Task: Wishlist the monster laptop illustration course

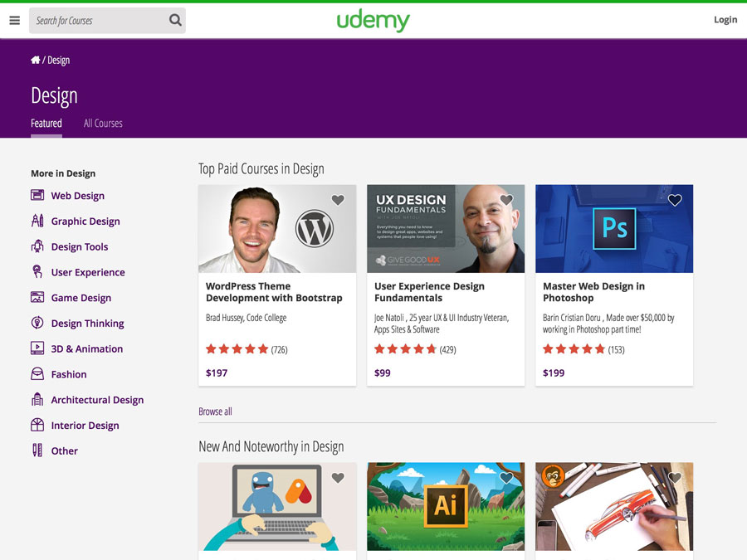Action: pos(338,478)
